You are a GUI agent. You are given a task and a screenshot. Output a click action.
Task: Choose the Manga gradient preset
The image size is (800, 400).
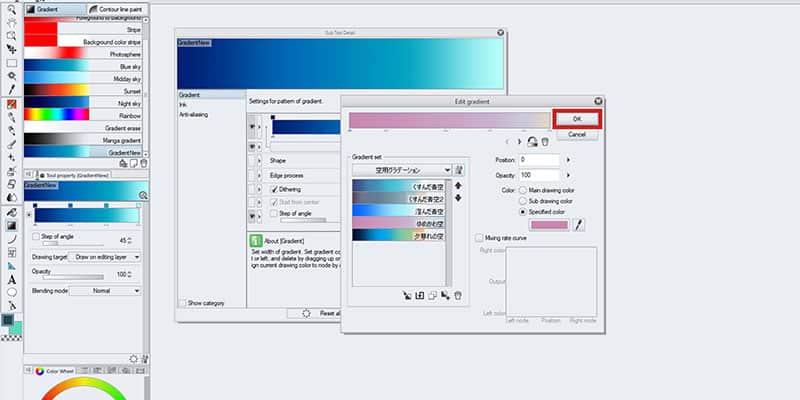coord(83,140)
